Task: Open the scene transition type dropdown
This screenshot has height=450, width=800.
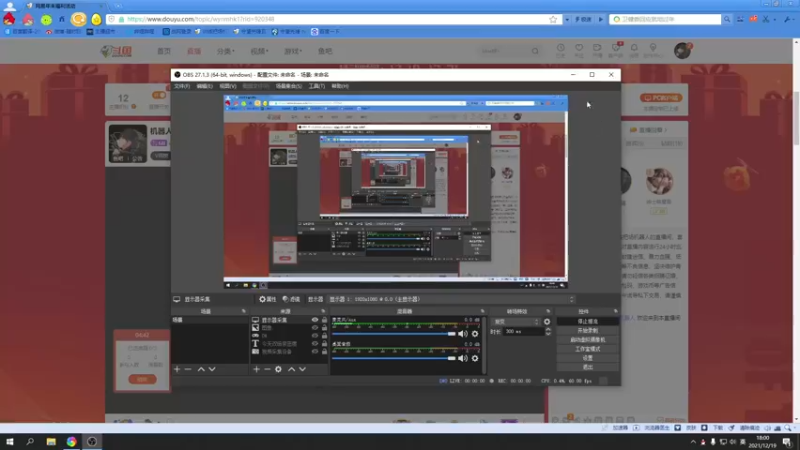Action: point(516,322)
